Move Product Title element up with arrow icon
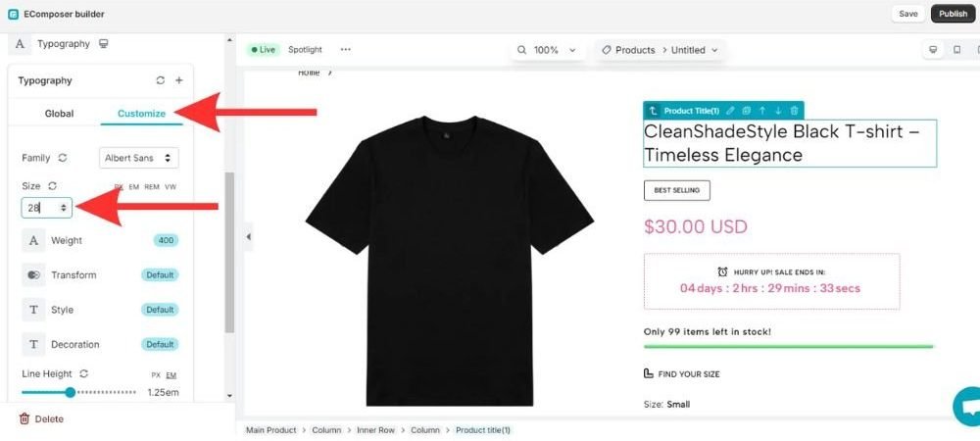Viewport: 980px width, 441px height. click(x=762, y=111)
